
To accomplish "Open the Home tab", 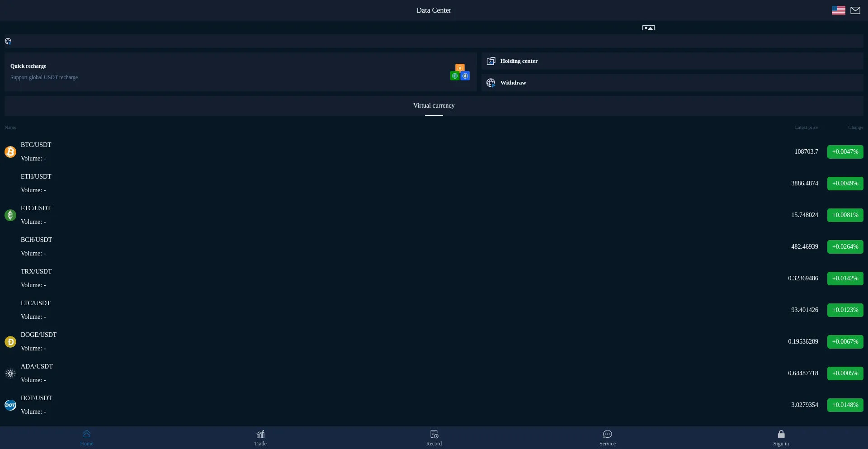I will 87,438.
